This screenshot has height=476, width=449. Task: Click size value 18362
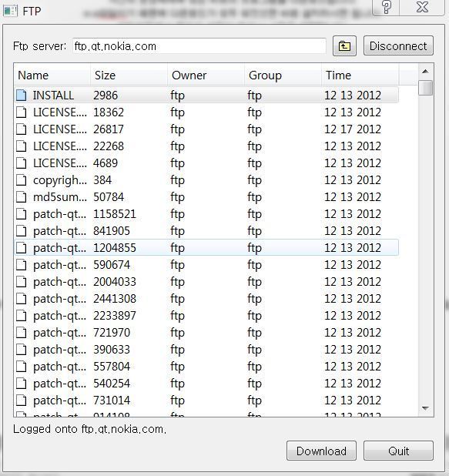click(109, 112)
